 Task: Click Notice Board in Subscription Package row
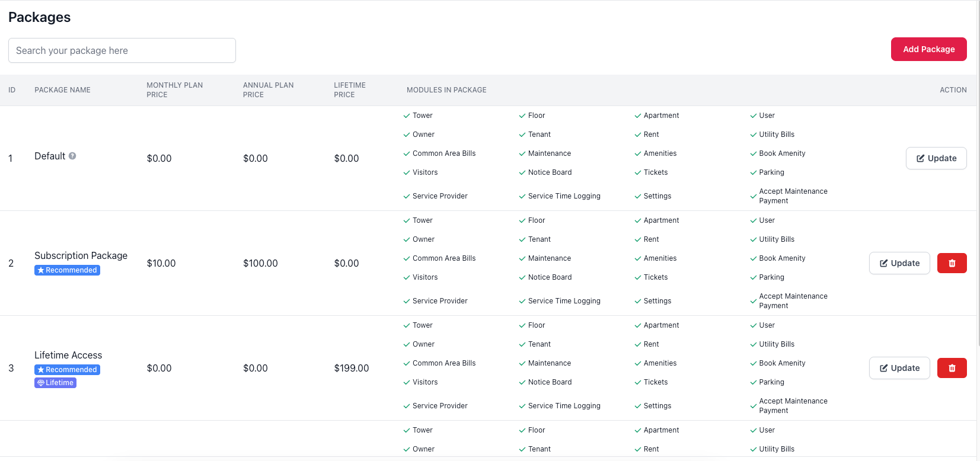click(550, 277)
